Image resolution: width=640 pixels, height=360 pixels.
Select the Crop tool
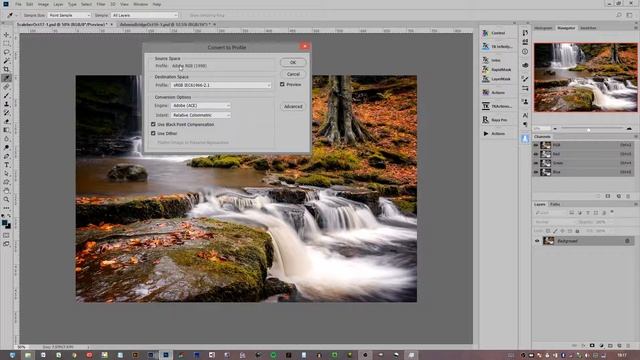[x=6, y=69]
